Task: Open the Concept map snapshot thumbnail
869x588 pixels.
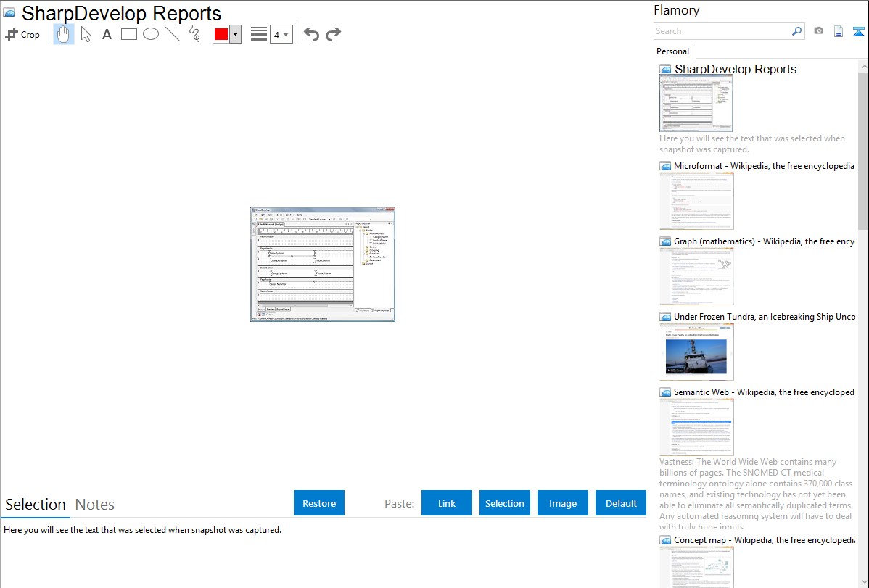Action: pos(696,567)
